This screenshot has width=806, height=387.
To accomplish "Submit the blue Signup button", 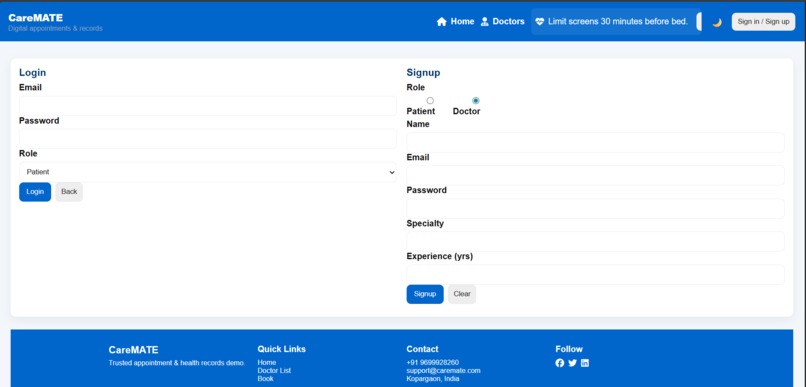I will coord(425,294).
